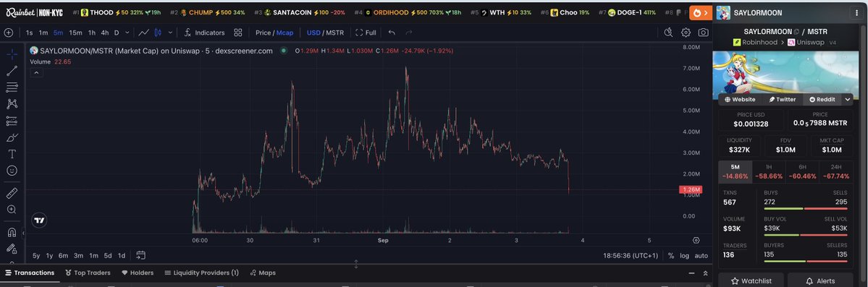Select the 1H stats timeframe
The width and height of the screenshot is (868, 287).
pos(769,171)
